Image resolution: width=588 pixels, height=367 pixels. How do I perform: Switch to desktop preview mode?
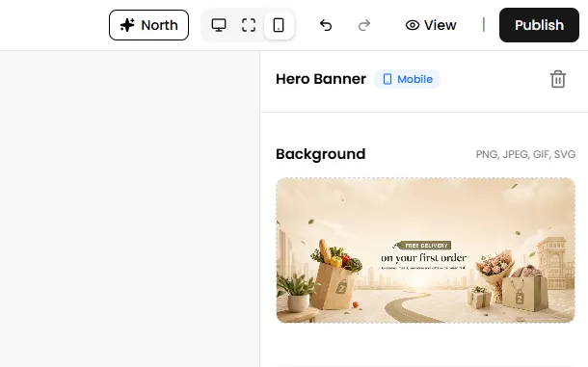pyautogui.click(x=219, y=25)
